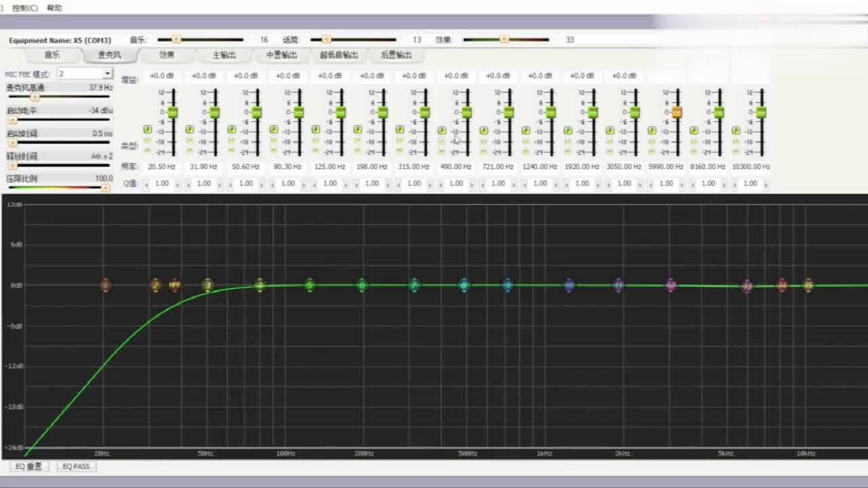Select EQ band node 1 on the graph
The width and height of the screenshot is (868, 488).
(x=105, y=285)
